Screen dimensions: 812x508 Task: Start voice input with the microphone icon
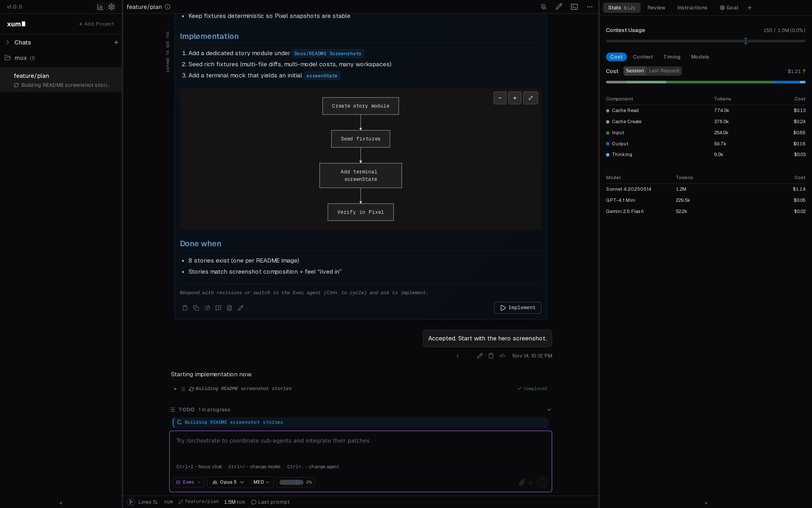(530, 483)
